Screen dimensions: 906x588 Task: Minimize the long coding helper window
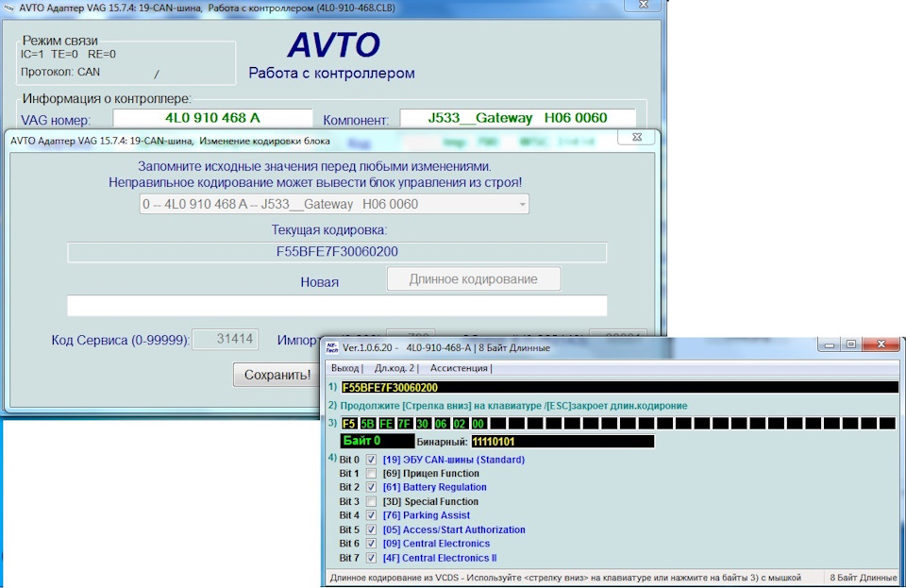[x=830, y=344]
